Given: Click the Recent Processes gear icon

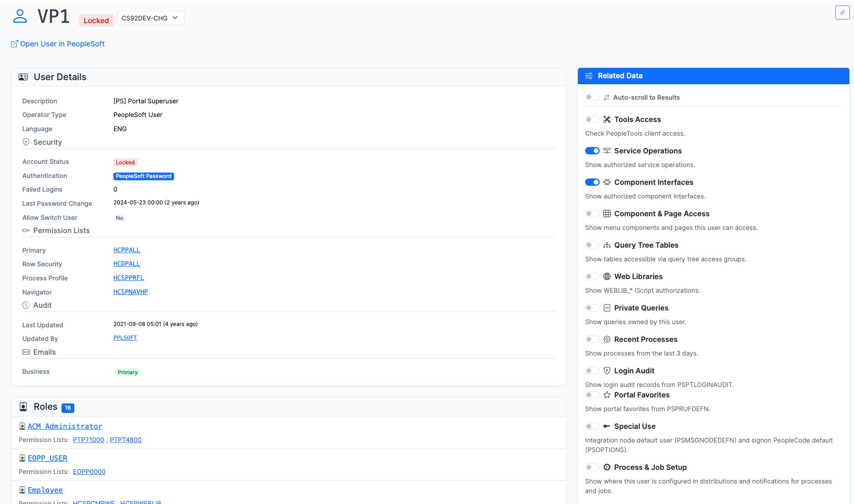Looking at the screenshot, I should tap(607, 339).
